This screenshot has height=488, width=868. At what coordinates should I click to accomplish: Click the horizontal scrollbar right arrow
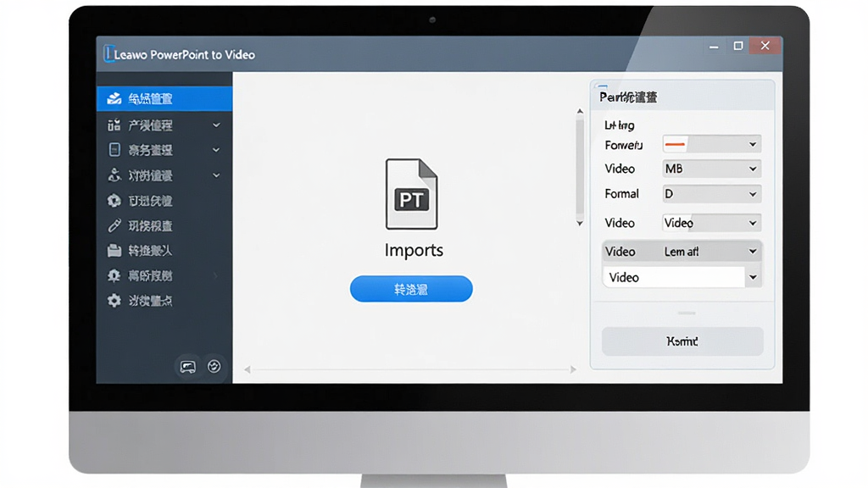(573, 369)
